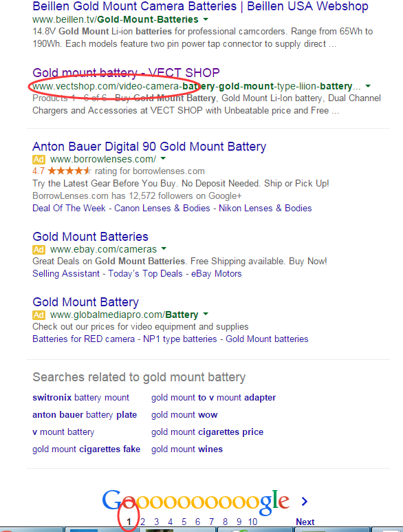This screenshot has height=532, width=403.
Task: Click the Next link in pagination
Action: point(305,522)
